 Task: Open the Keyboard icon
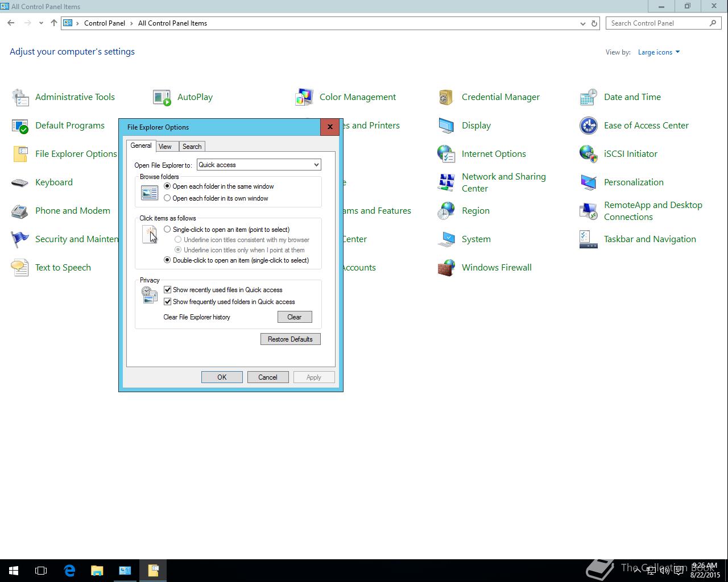click(20, 182)
